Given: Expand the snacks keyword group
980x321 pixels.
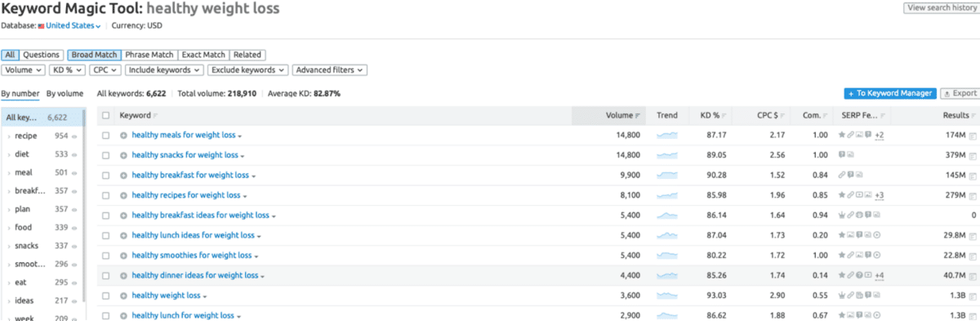Looking at the screenshot, I should click(9, 246).
